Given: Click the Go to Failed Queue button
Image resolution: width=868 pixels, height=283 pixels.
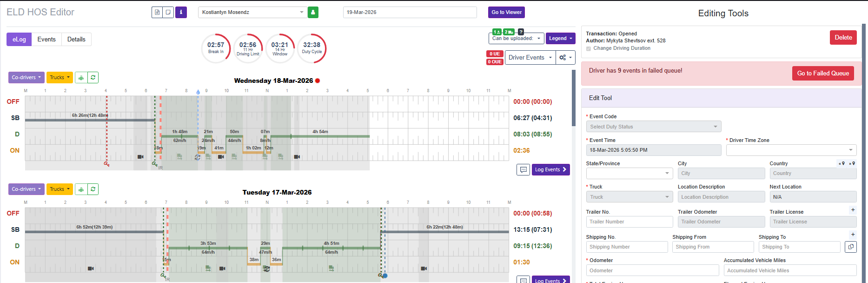Looking at the screenshot, I should [x=823, y=73].
